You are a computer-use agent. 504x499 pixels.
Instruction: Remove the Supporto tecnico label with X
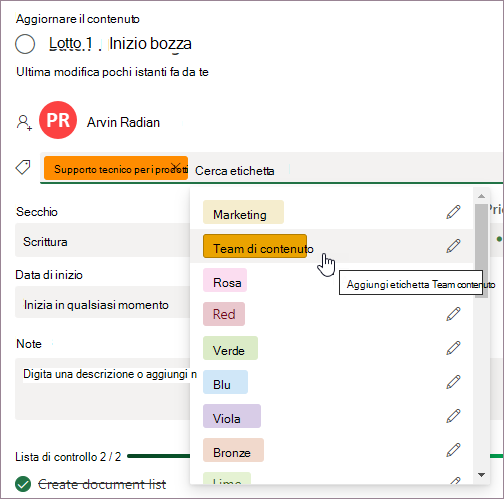[x=175, y=166]
